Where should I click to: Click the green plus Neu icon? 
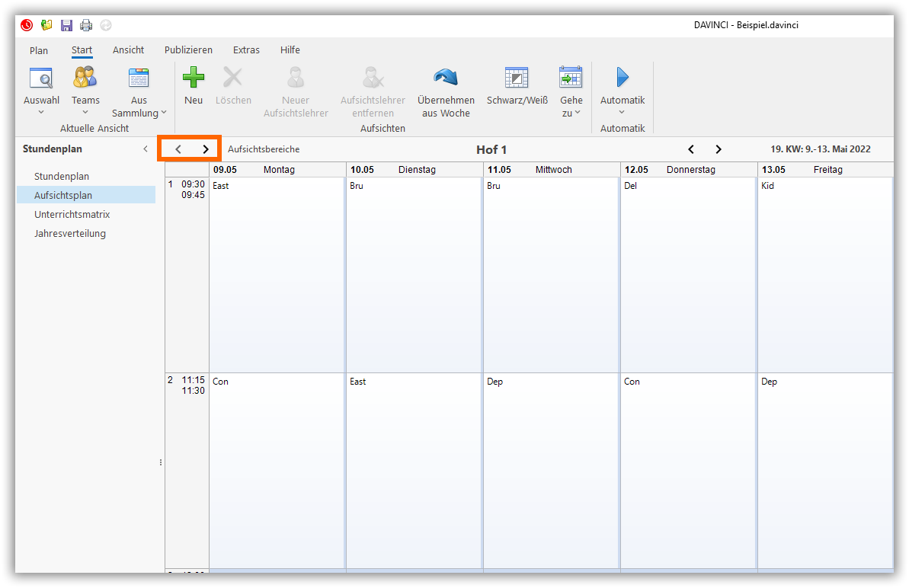[x=194, y=78]
